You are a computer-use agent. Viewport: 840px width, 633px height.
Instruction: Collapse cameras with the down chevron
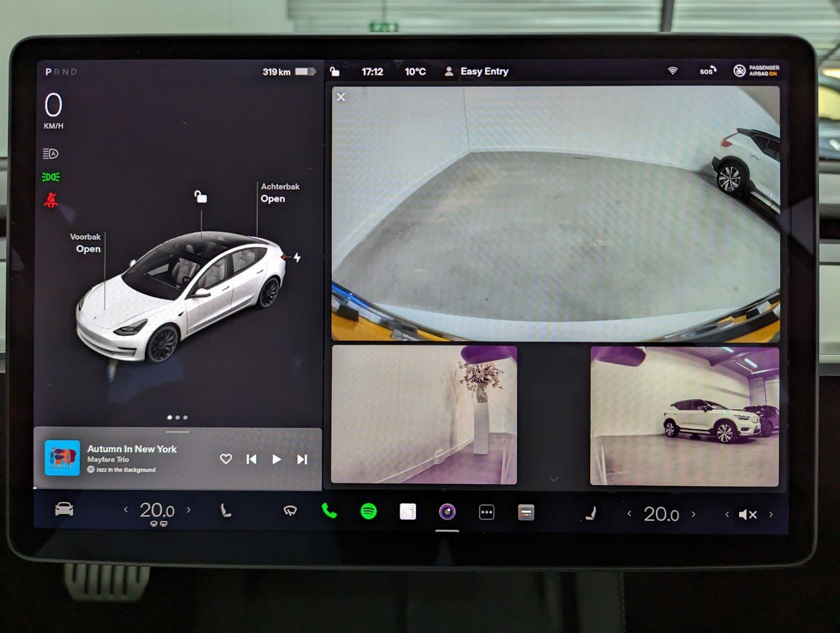click(553, 479)
